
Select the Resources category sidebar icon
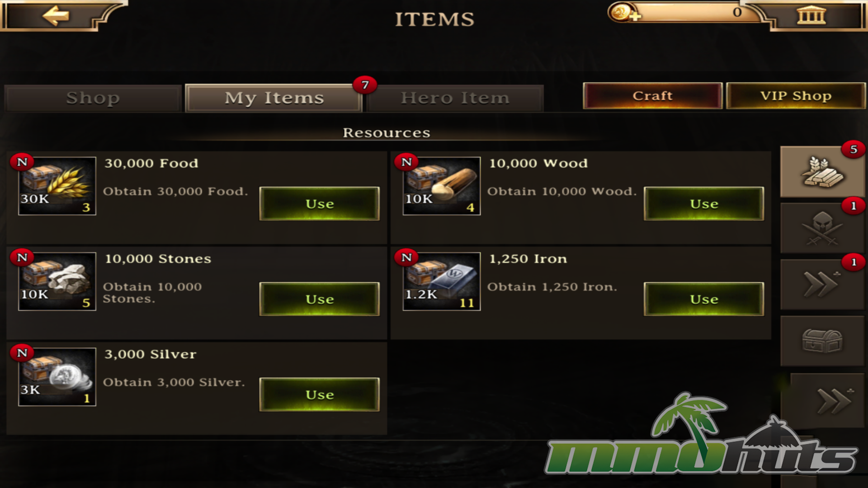(822, 172)
